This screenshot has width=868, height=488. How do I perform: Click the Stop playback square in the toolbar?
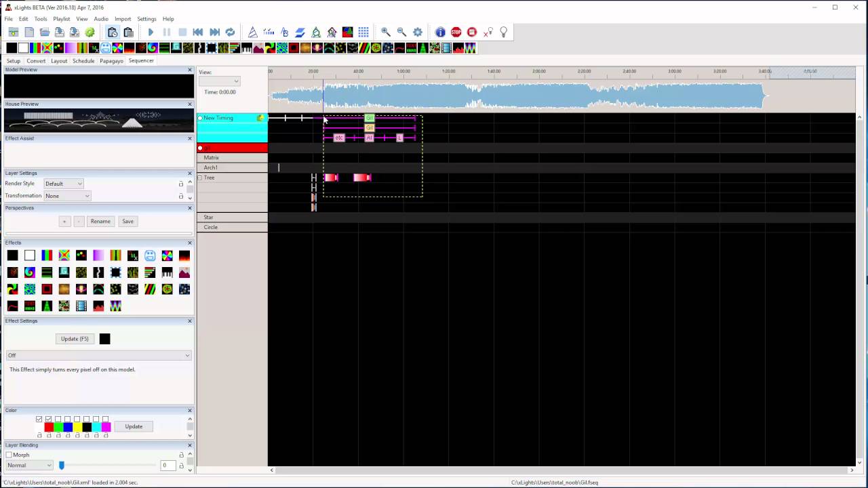click(182, 32)
